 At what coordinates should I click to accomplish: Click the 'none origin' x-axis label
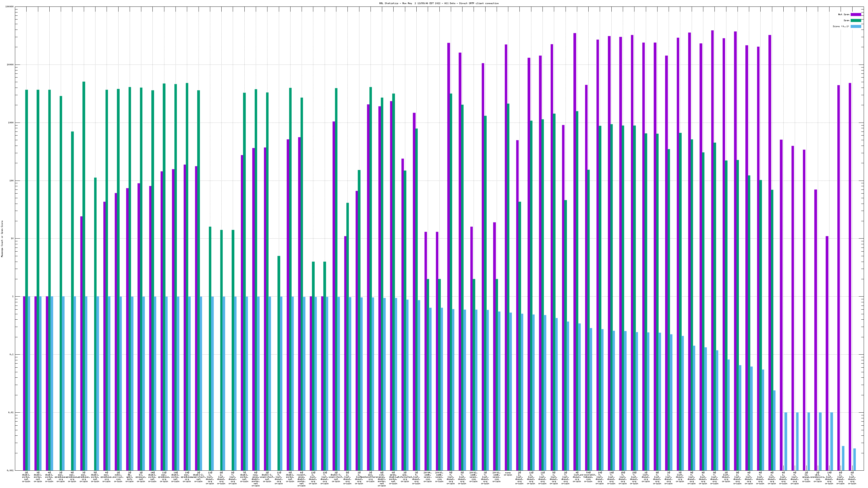(x=508, y=474)
